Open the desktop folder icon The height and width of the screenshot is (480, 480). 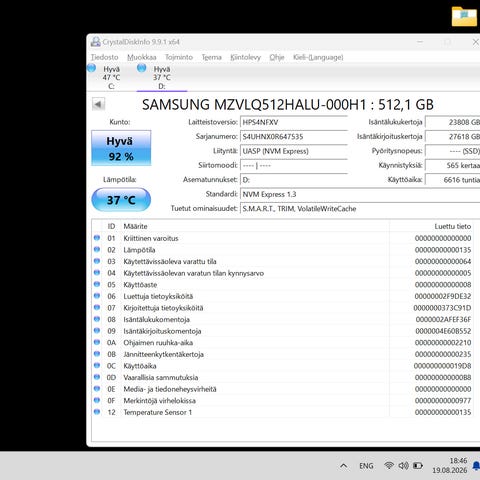pyautogui.click(x=464, y=16)
